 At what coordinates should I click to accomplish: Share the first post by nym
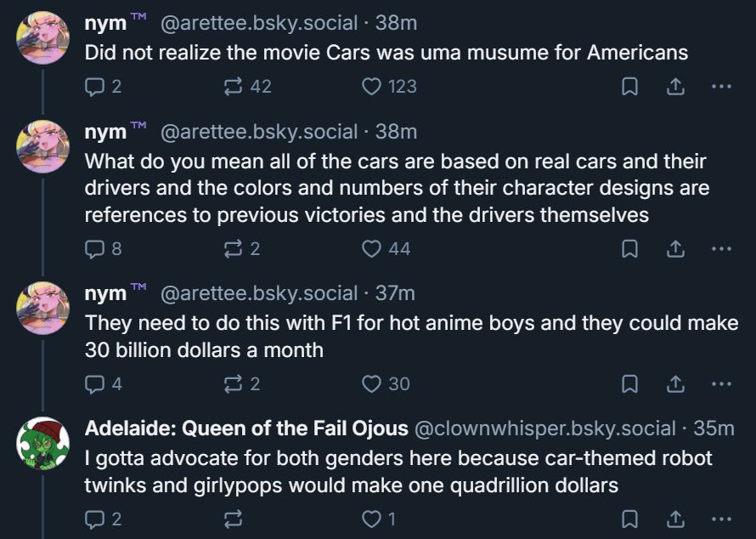click(675, 86)
